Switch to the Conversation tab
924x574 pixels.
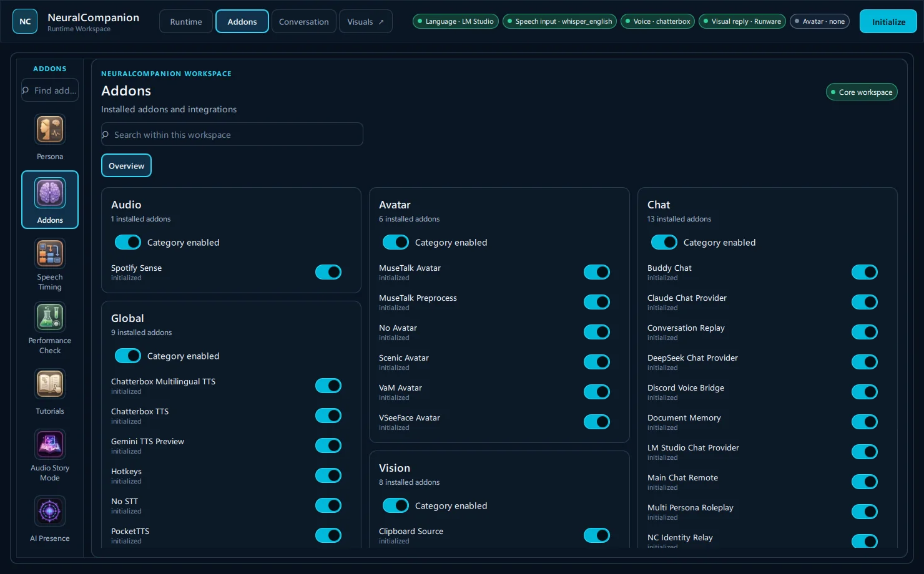pos(304,21)
